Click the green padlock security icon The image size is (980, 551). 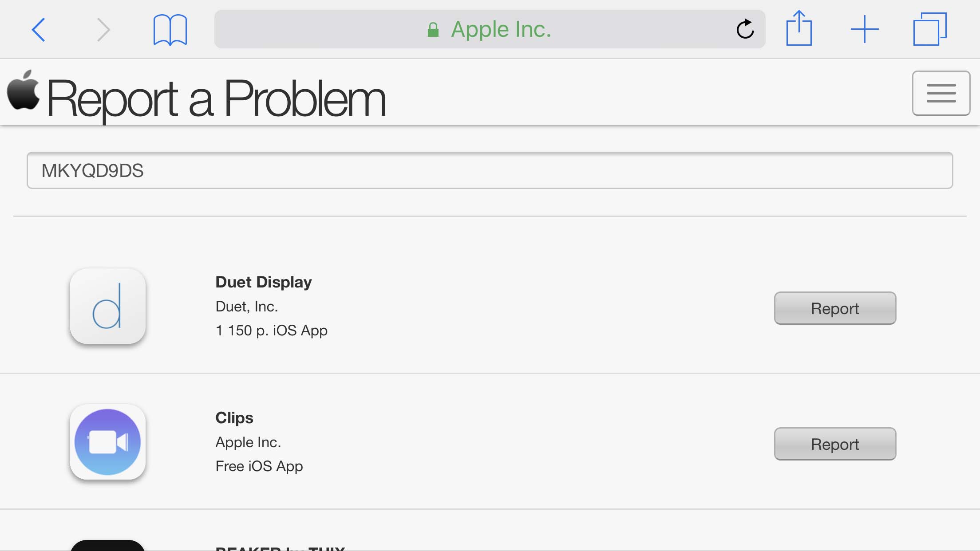click(433, 30)
